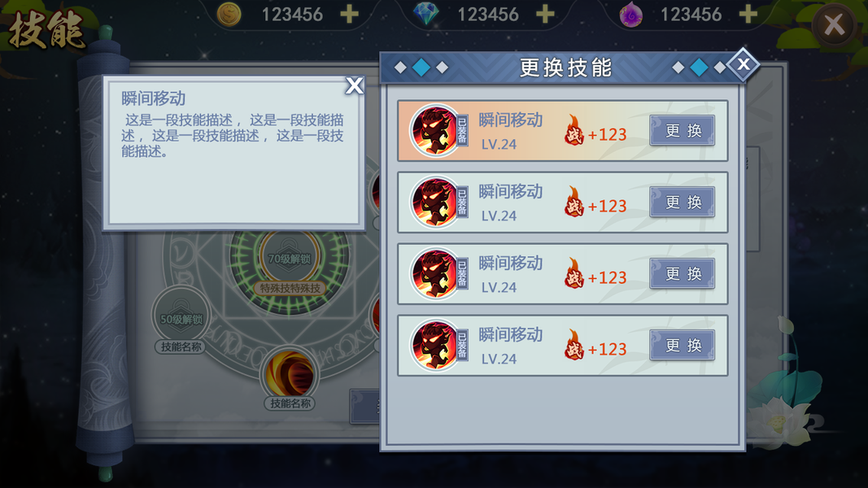Click 更换 button on fourth skill row
The width and height of the screenshot is (868, 488).
tap(682, 345)
